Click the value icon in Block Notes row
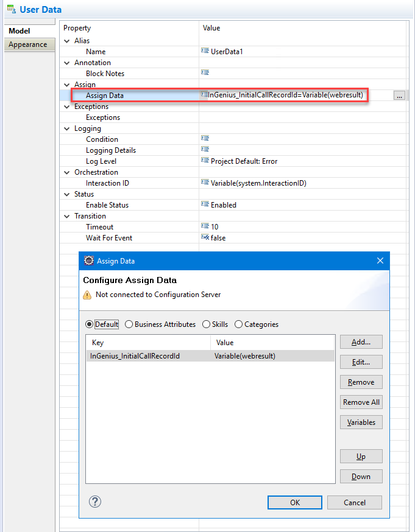 [205, 74]
